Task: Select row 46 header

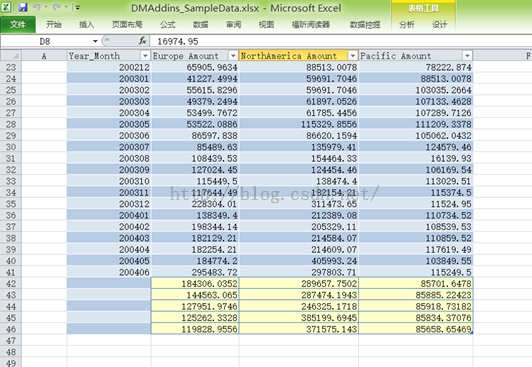Action: point(11,329)
